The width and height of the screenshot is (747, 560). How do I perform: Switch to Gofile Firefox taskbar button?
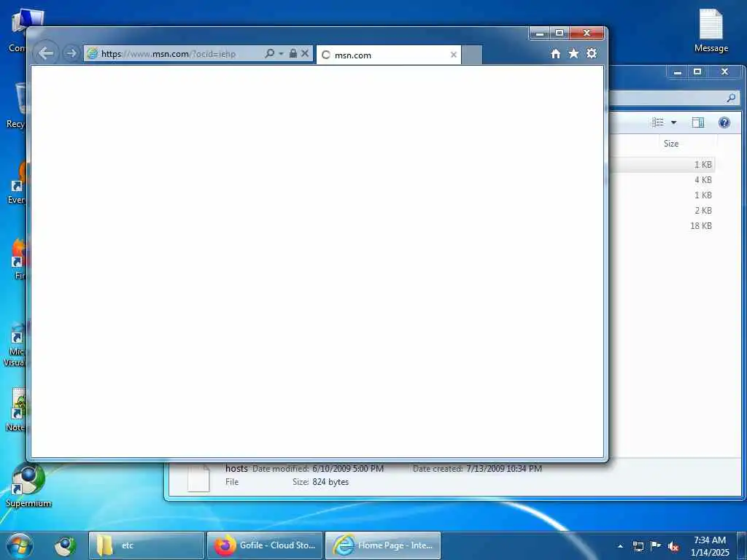point(265,545)
